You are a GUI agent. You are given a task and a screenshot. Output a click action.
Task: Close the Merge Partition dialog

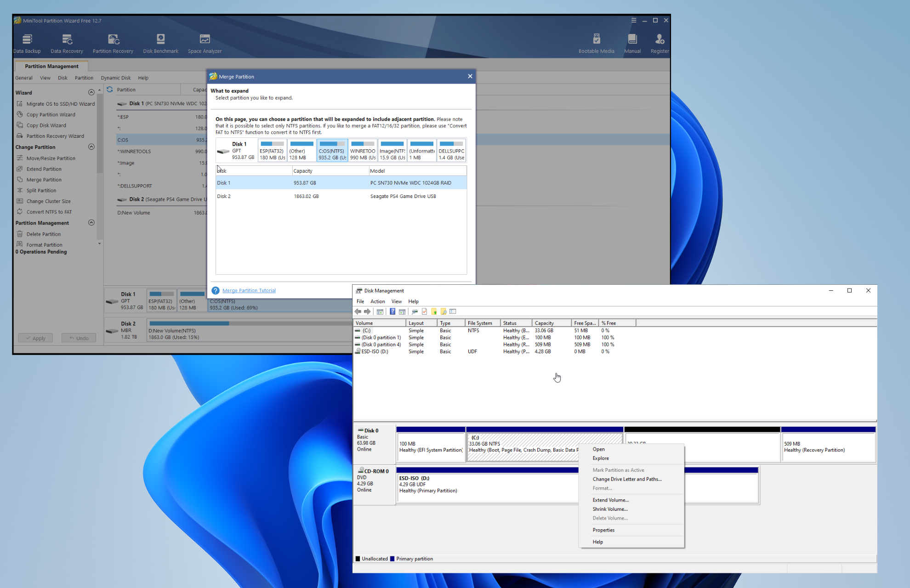[x=470, y=76]
